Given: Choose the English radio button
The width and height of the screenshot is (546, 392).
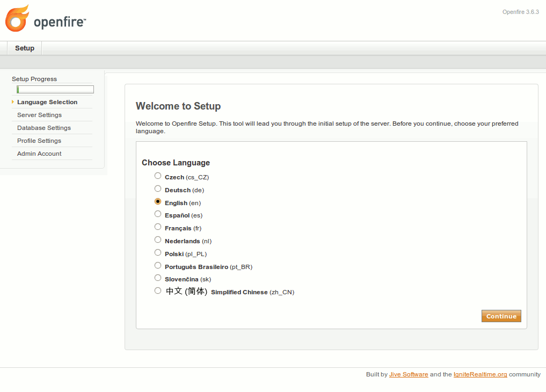Looking at the screenshot, I should tap(158, 202).
